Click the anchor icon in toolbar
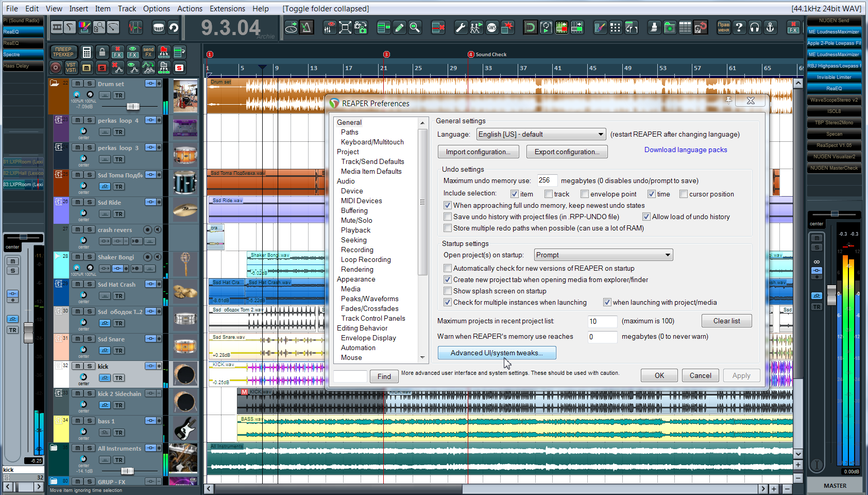 770,27
